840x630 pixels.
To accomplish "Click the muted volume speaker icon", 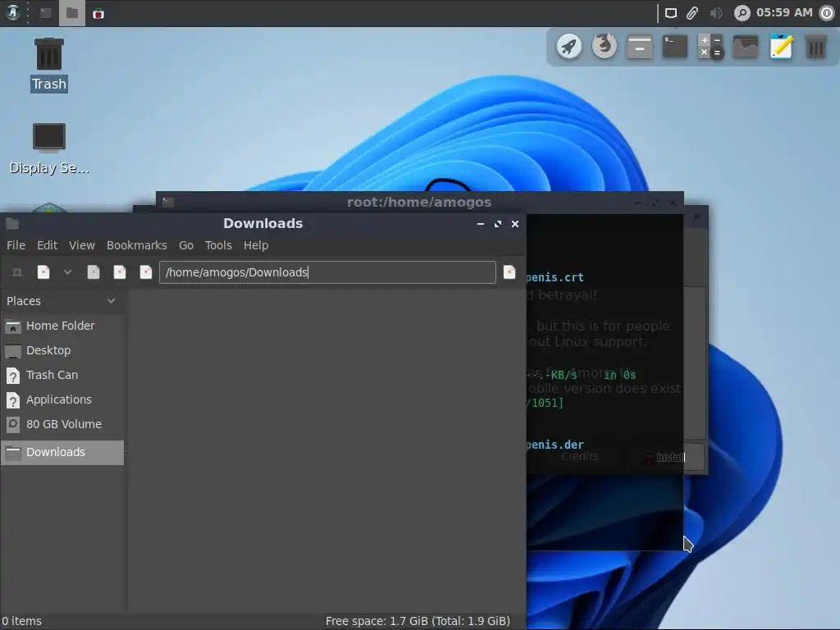I will (x=715, y=13).
